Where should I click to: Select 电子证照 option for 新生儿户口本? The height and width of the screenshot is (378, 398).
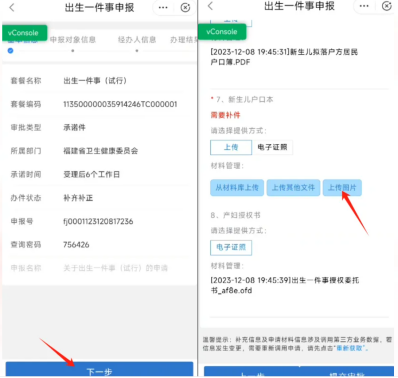click(272, 147)
